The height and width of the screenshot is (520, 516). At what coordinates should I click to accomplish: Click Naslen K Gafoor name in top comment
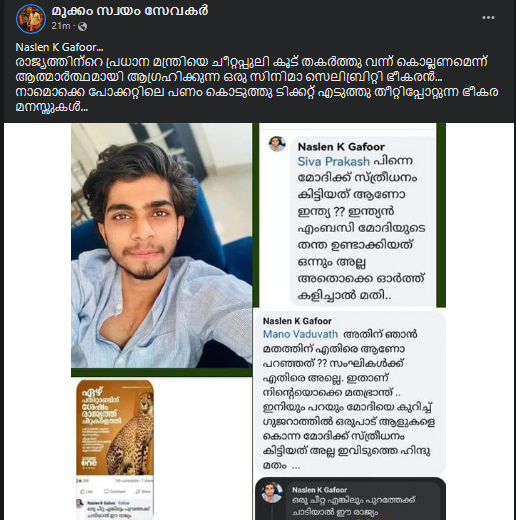point(341,147)
